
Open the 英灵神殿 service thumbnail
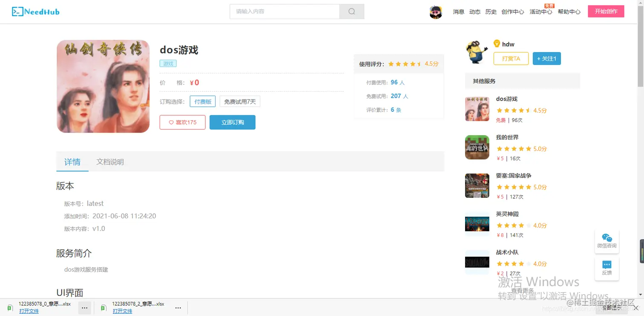477,224
